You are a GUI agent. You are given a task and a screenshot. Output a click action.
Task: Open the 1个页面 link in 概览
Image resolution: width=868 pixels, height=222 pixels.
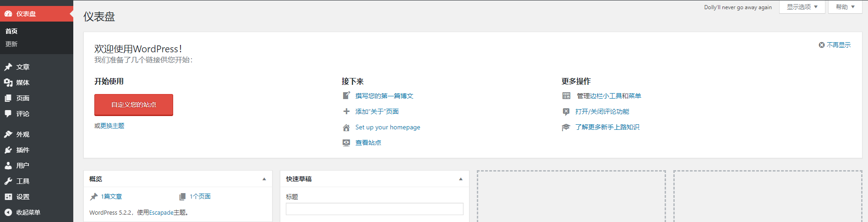coord(200,196)
